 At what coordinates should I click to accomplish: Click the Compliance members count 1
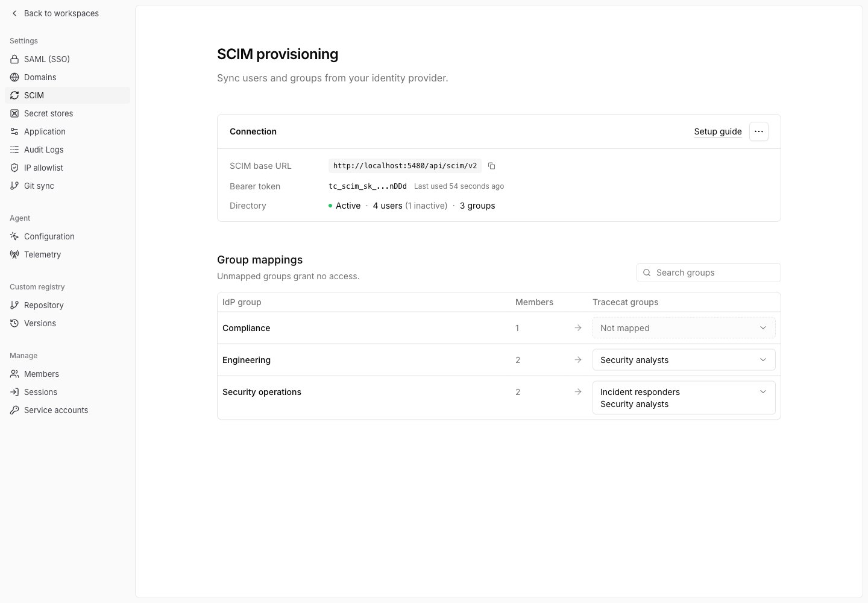click(517, 328)
